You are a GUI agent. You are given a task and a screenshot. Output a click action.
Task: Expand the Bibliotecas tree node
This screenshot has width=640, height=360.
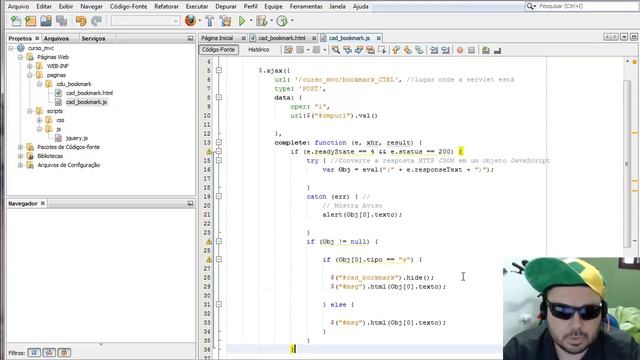tap(20, 156)
